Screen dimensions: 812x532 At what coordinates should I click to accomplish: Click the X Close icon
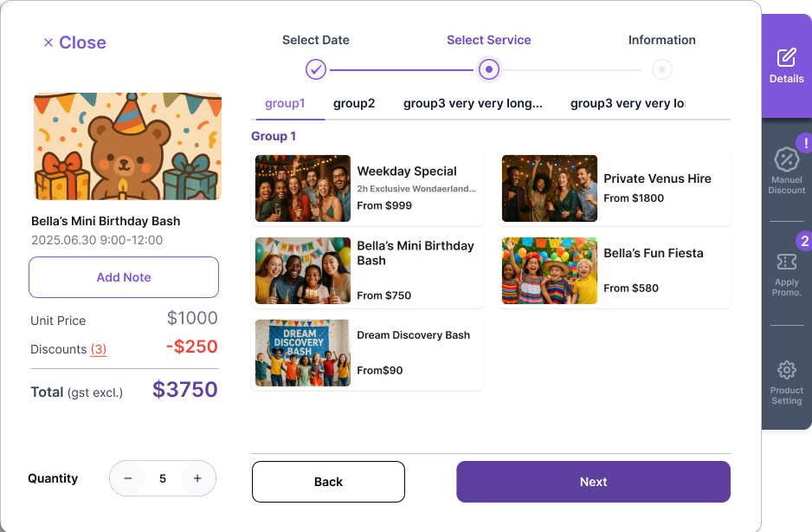tap(48, 42)
